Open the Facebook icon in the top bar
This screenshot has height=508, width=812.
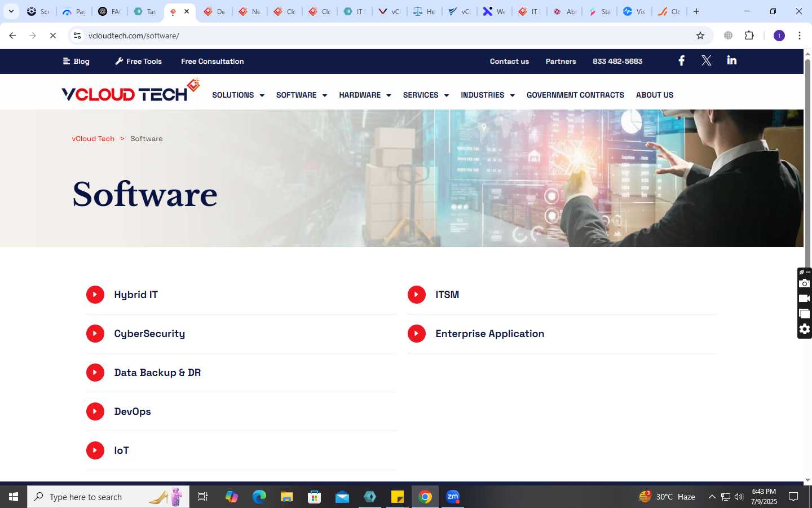click(x=681, y=60)
